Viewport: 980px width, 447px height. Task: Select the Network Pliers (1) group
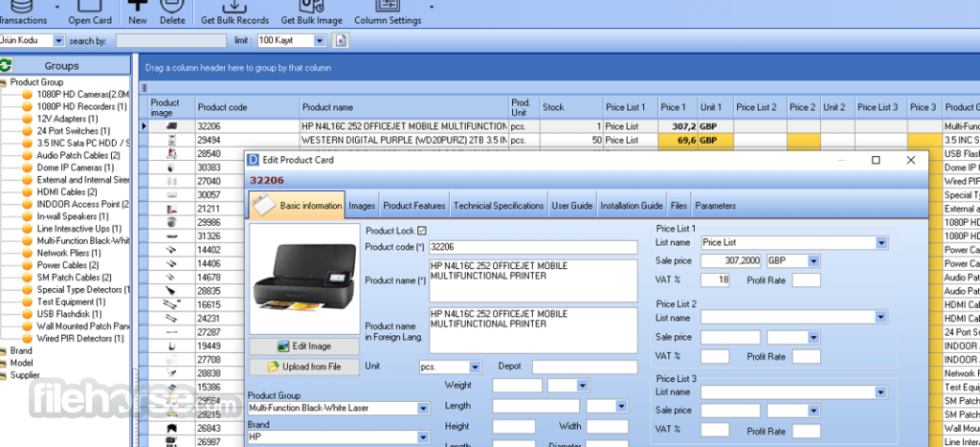68,254
